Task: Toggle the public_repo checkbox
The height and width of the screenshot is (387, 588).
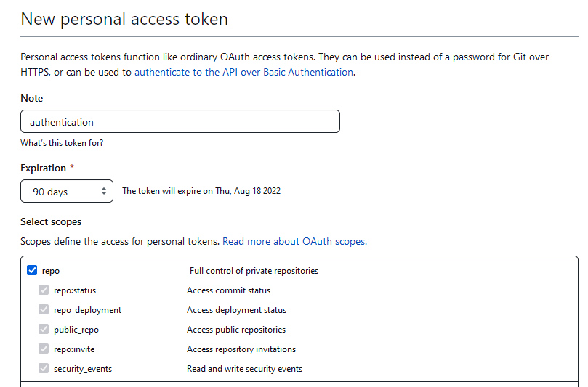Action: (44, 329)
